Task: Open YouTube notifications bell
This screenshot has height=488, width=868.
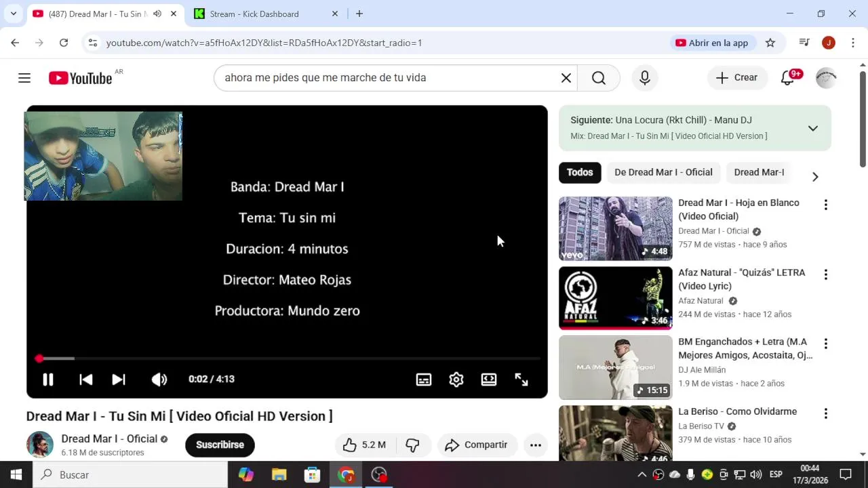Action: pos(788,78)
